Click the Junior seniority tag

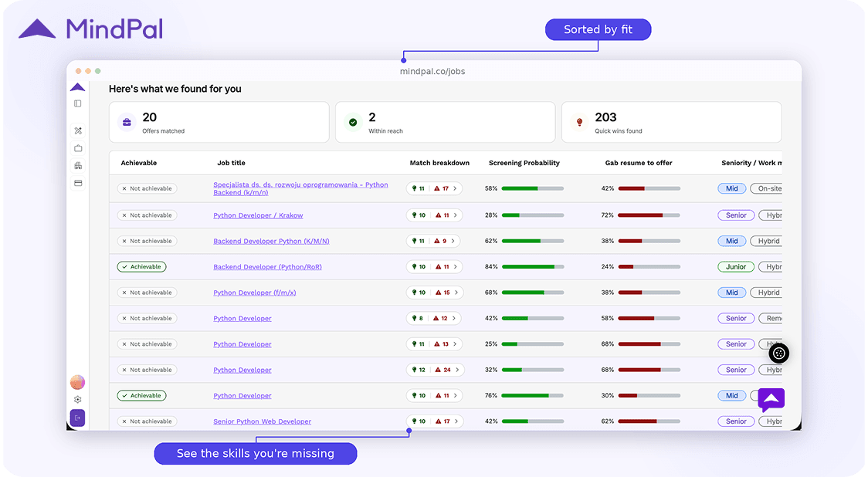pos(736,267)
